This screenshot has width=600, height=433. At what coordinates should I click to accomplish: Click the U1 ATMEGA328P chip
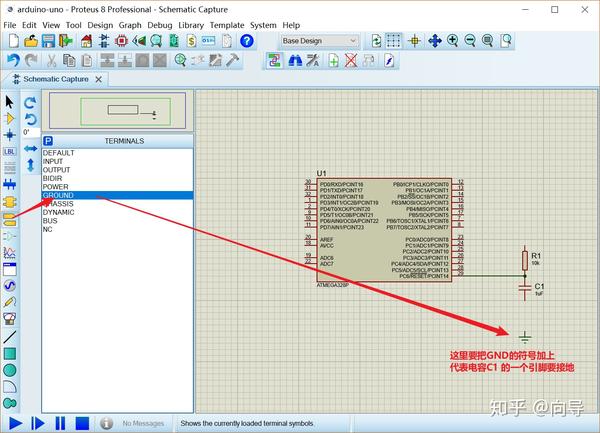click(384, 230)
